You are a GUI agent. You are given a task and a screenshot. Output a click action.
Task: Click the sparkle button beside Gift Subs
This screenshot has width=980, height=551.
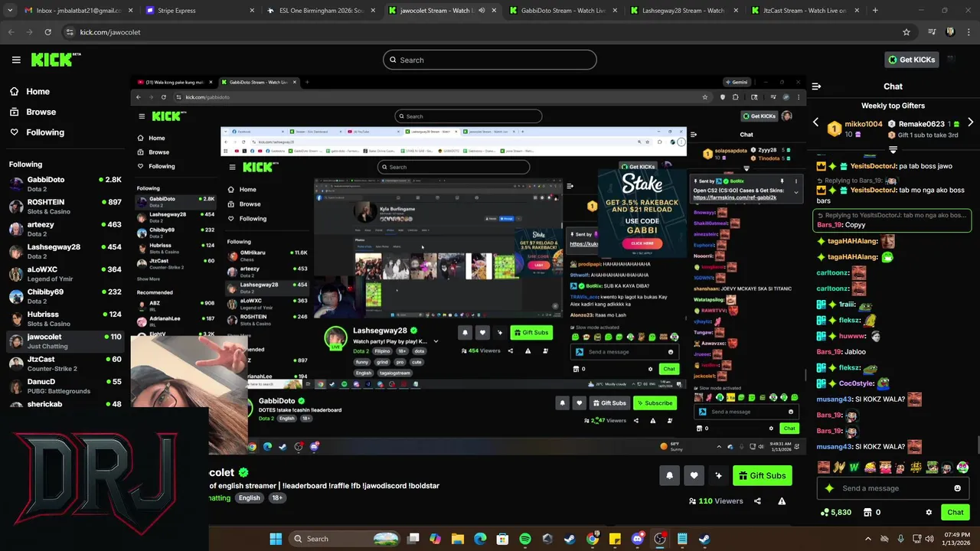(x=718, y=475)
